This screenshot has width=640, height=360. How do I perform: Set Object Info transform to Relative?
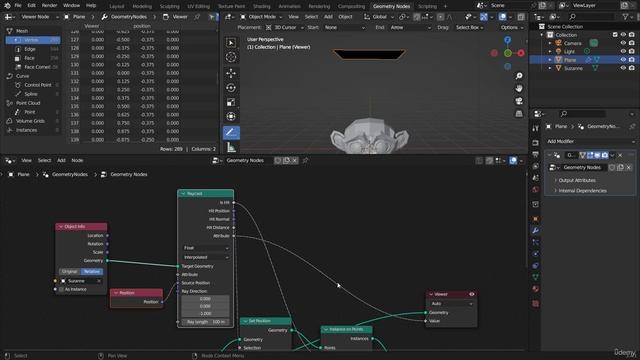click(91, 271)
